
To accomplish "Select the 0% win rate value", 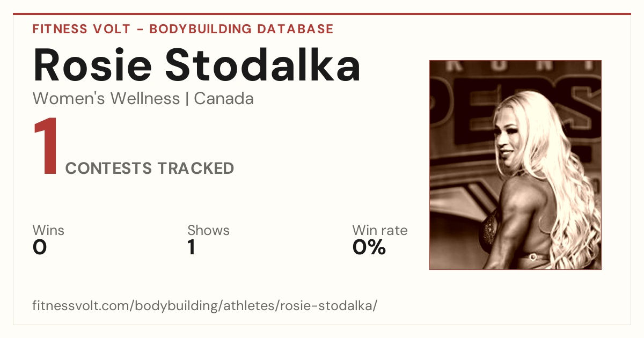I will pos(369,247).
